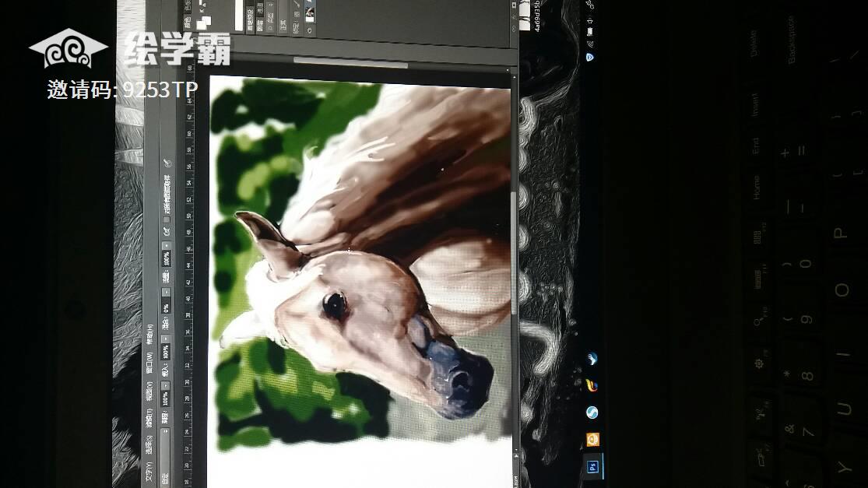Click the canvas scrollbar thumb above the painting
This screenshot has height=488, width=868.
tap(350, 61)
